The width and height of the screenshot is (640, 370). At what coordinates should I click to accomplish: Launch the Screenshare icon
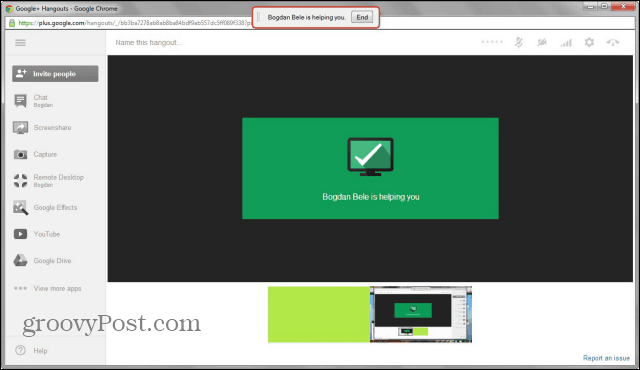tap(20, 128)
